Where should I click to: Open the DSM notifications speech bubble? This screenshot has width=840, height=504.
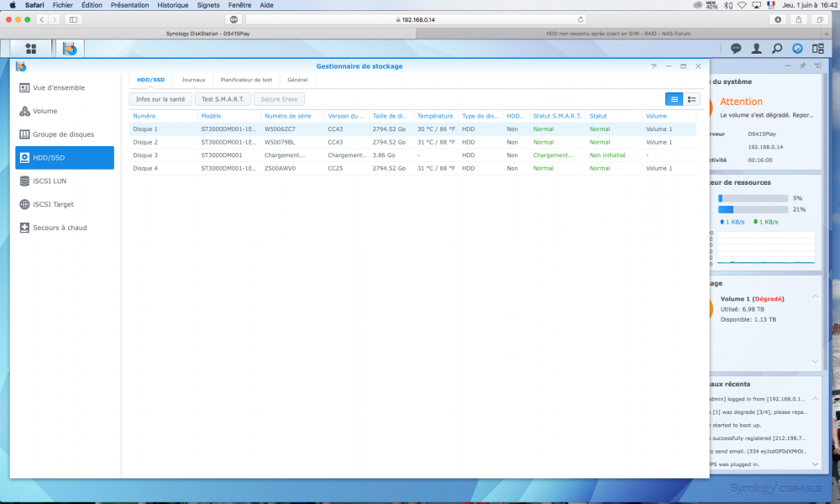pos(736,49)
